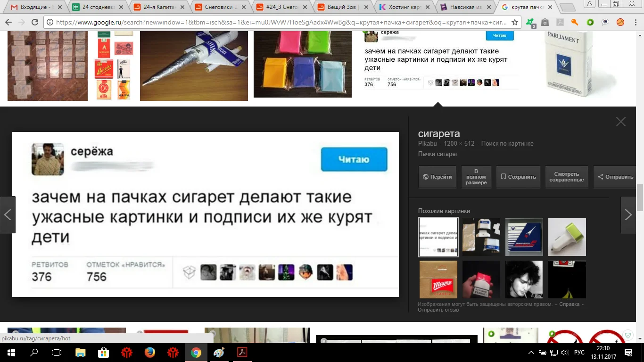
Task: Show the next image with the right arrow
Action: pos(628,215)
